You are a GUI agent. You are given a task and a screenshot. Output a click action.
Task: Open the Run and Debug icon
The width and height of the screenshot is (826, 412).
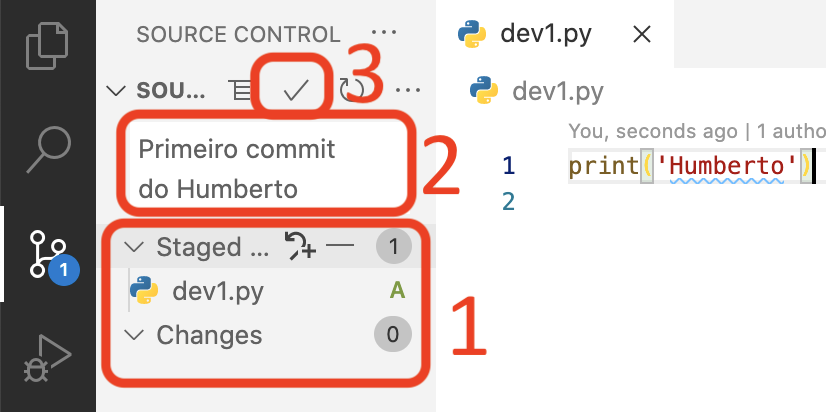coord(47,357)
